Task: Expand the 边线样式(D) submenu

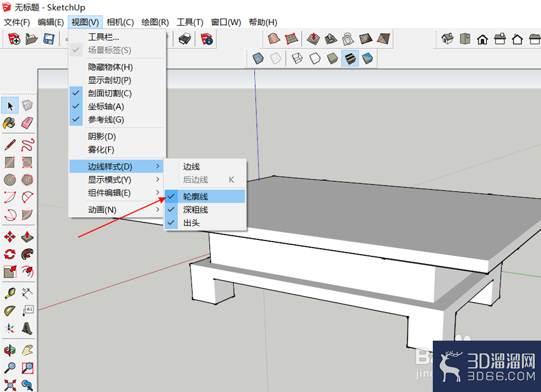Action: click(x=117, y=167)
